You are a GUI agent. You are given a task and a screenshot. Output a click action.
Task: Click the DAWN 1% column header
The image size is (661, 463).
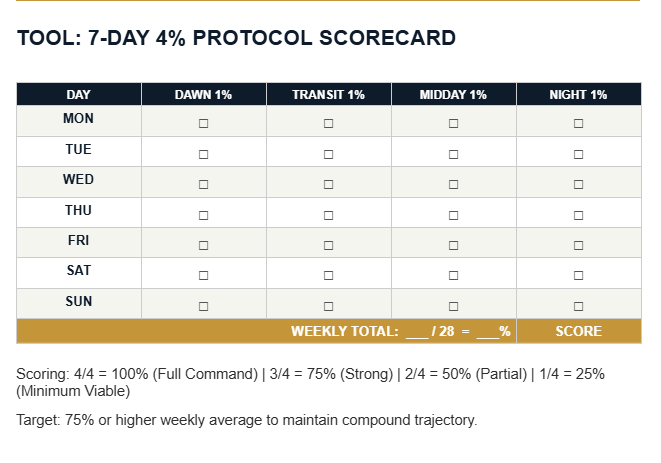point(204,94)
